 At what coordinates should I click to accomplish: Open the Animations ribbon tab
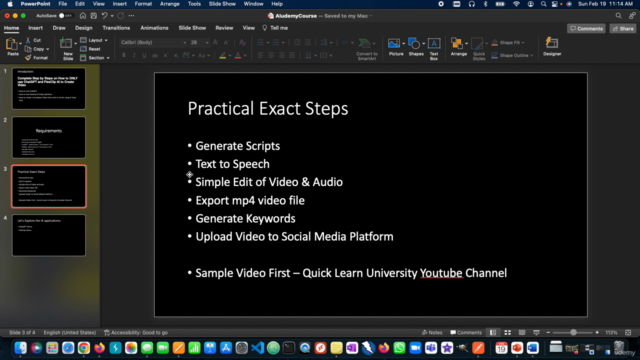tap(154, 28)
